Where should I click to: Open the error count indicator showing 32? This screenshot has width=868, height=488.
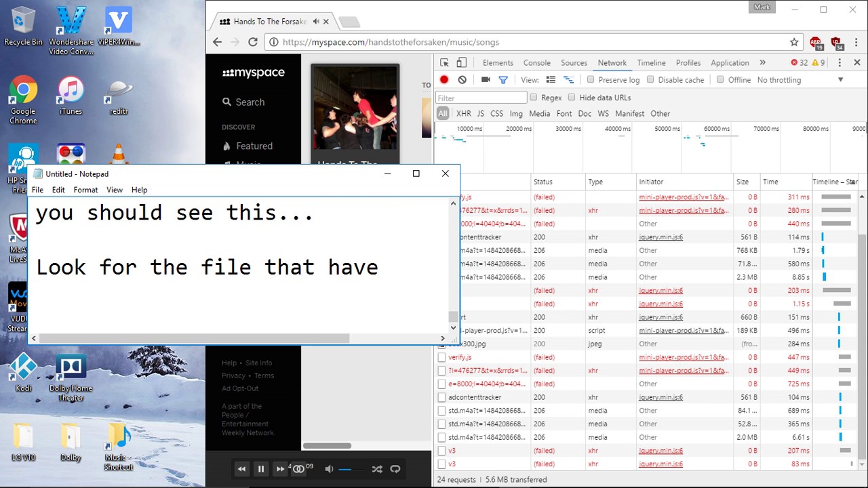[799, 62]
